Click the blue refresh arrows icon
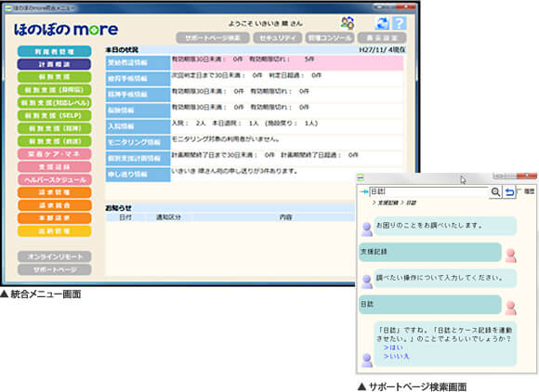The width and height of the screenshot is (539, 392). [382, 23]
